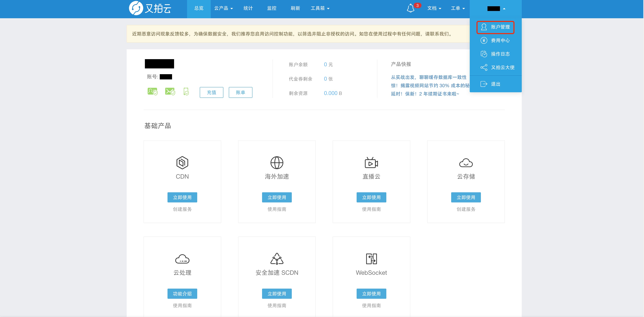Click the 产品快报 heading
The width and height of the screenshot is (644, 317).
pyautogui.click(x=401, y=64)
